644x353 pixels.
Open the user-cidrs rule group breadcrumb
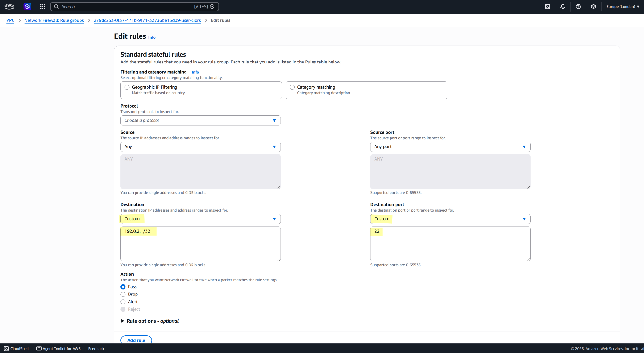147,20
